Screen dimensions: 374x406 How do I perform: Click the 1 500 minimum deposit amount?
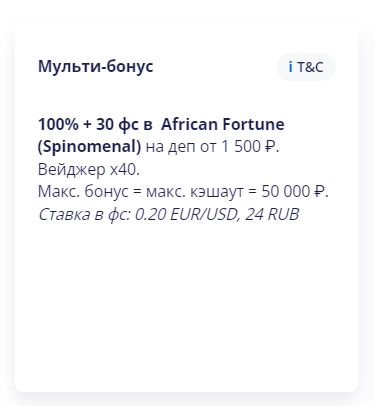(x=241, y=147)
